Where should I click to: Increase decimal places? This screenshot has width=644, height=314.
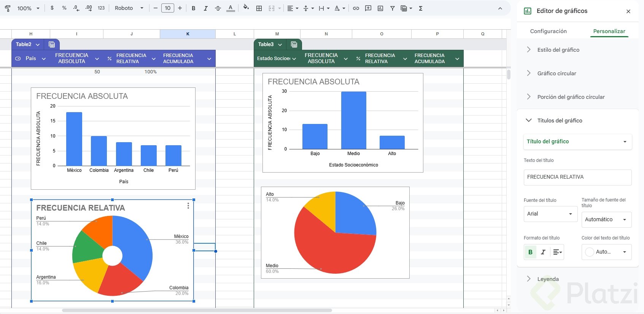[89, 8]
